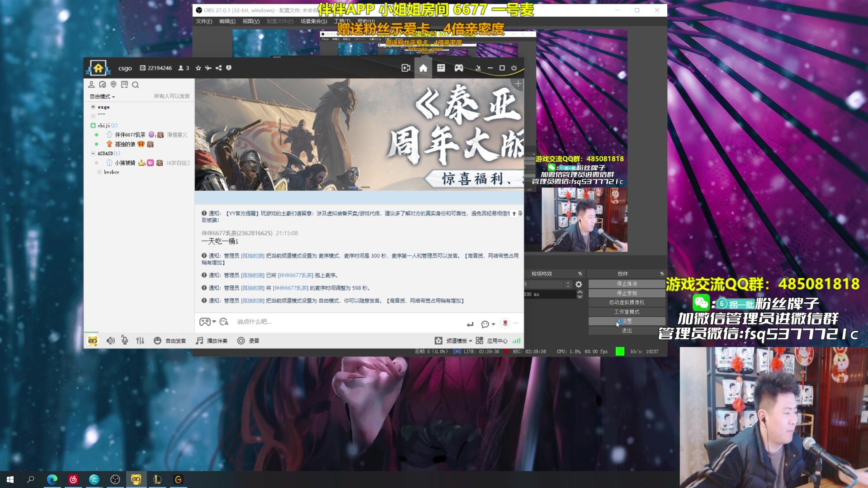Image resolution: width=868 pixels, height=488 pixels.
Task: Click the 录音 record button
Action: [248, 341]
